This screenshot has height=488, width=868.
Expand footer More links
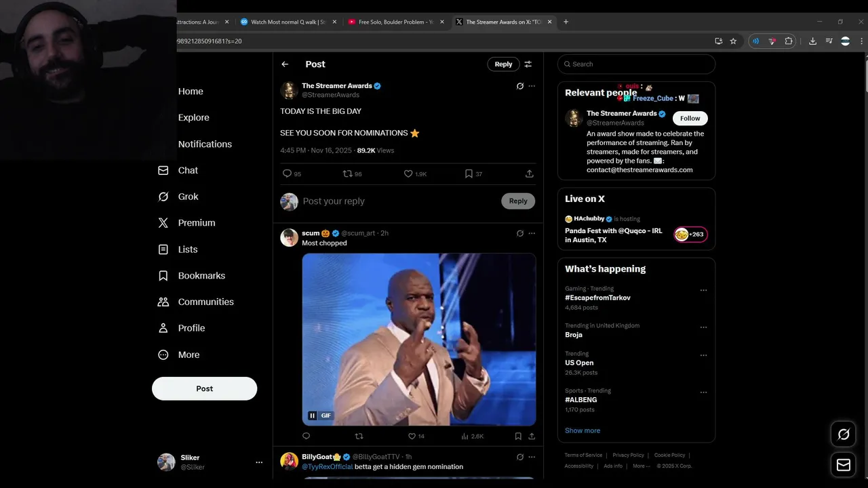tap(641, 466)
